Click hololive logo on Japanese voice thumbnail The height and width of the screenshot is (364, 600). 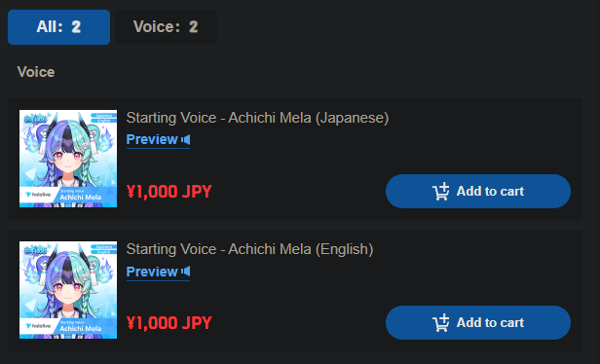coord(38,195)
